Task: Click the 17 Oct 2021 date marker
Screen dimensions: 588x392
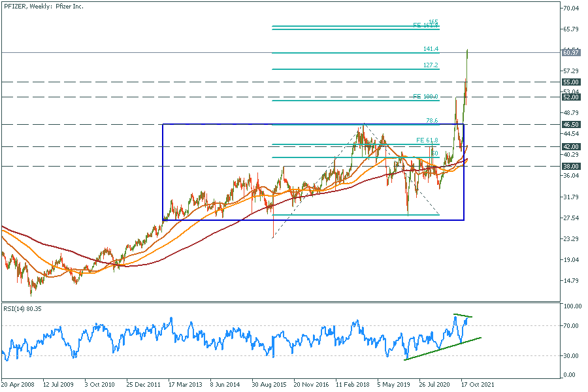Action: click(x=477, y=385)
